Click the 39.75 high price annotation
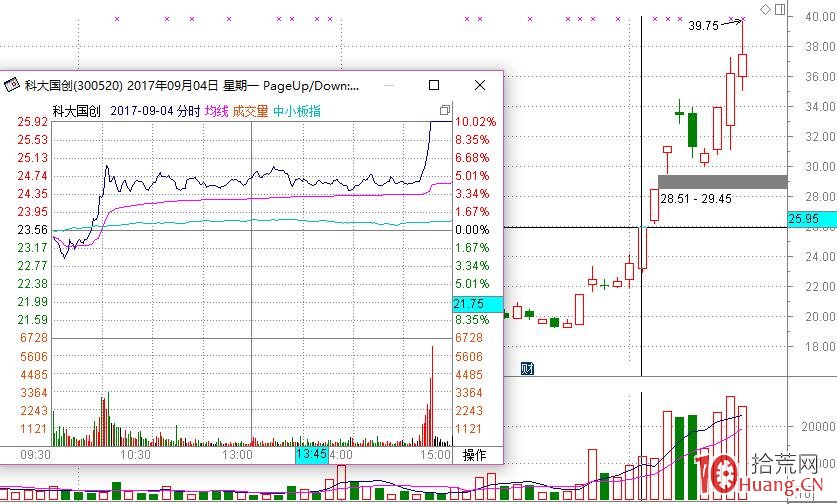 coord(704,26)
